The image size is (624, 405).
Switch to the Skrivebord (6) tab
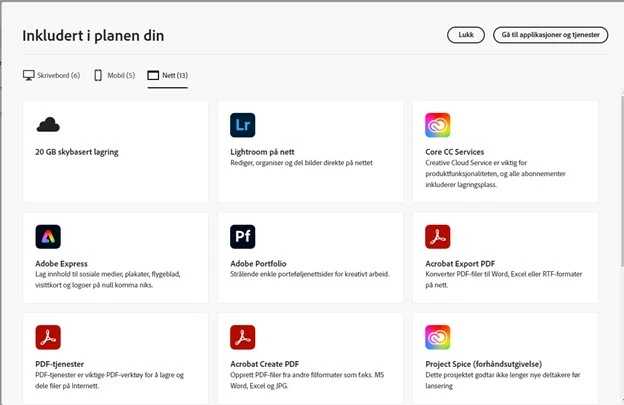click(51, 75)
